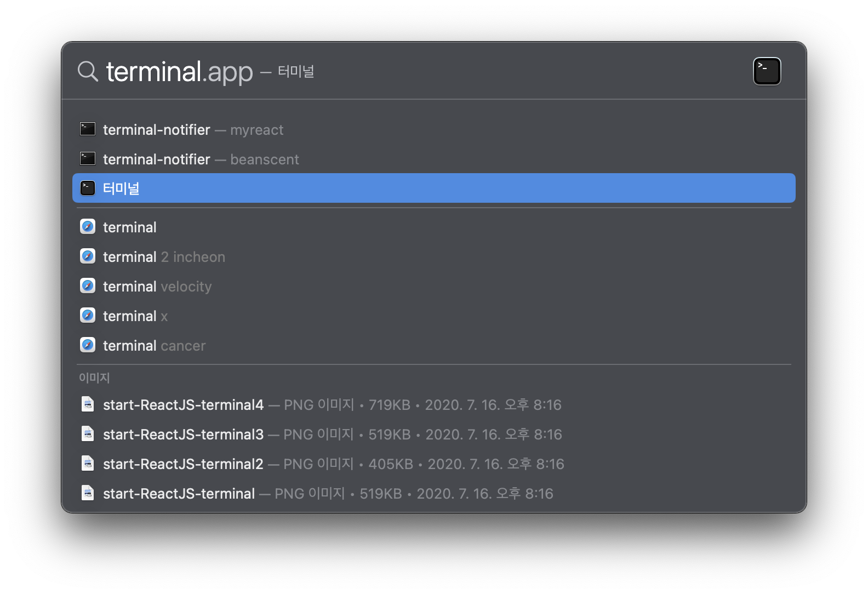Screen dimensions: 868x594
Task: Choose the 'terminal cancer' suggestion
Action: [x=434, y=345]
